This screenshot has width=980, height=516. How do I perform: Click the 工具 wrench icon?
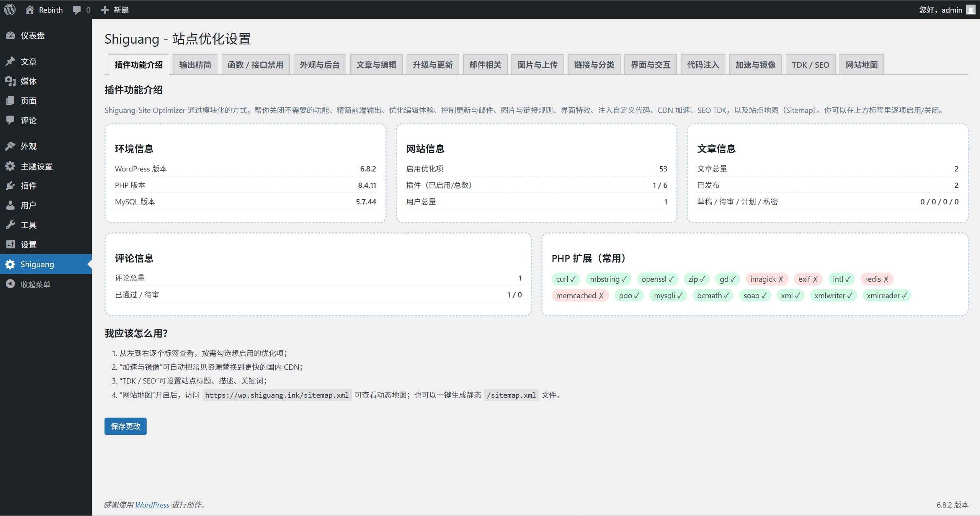click(10, 225)
